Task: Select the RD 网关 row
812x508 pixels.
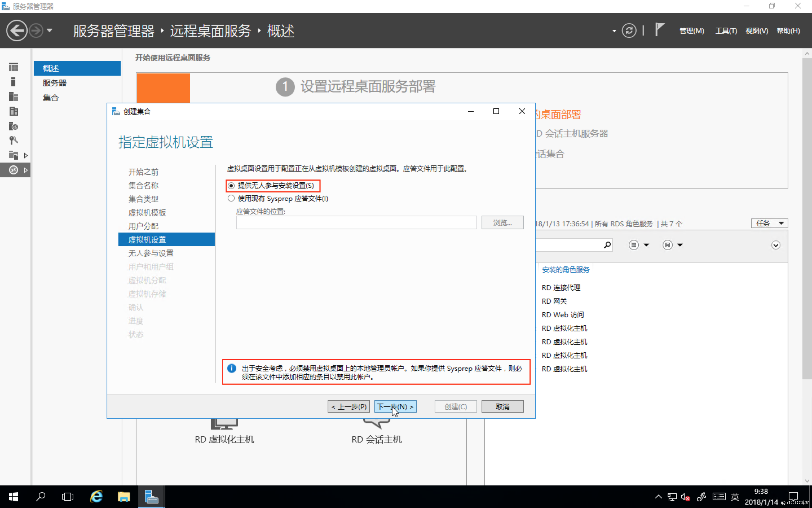Action: 554,301
